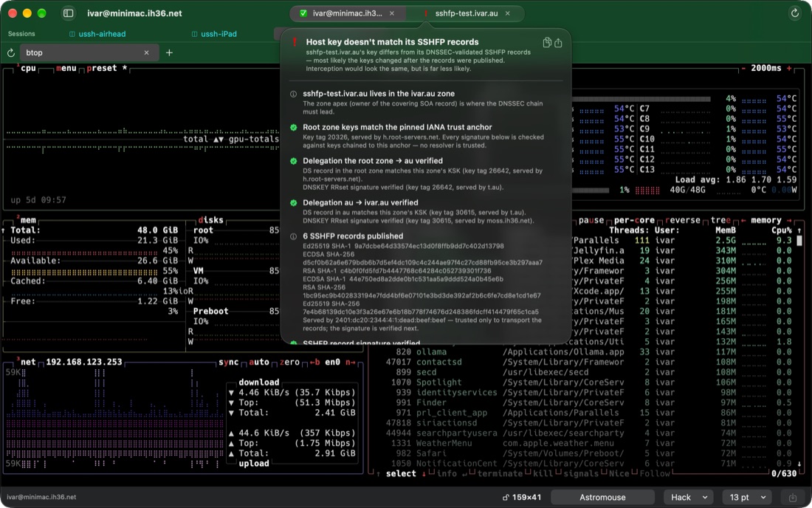Click info icon beside 6 SSHFP records published

tap(294, 237)
